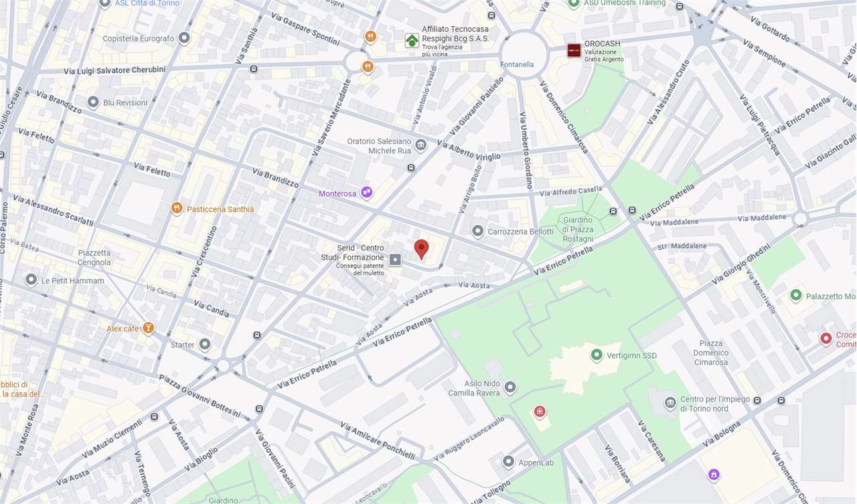
Task: Click the Oratorio Salesiano Michele Rua icon
Action: point(420,145)
